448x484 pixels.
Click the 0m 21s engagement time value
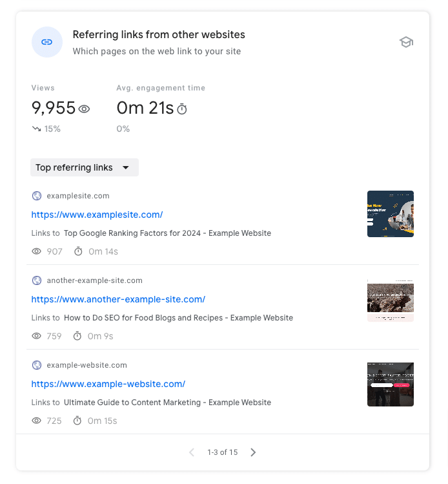(x=145, y=108)
